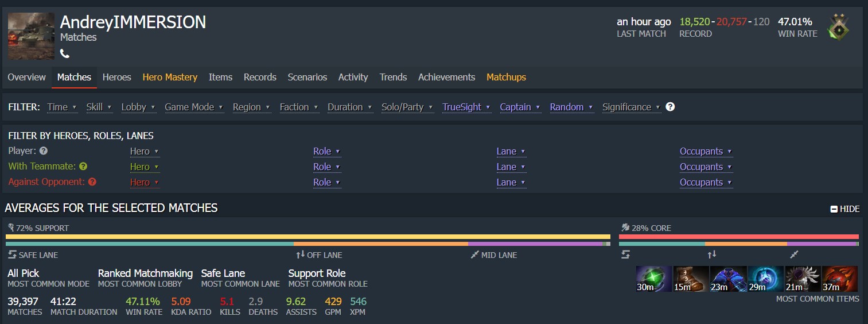The image size is (868, 324).
Task: Click the help icon next to Player
Action: 43,151
